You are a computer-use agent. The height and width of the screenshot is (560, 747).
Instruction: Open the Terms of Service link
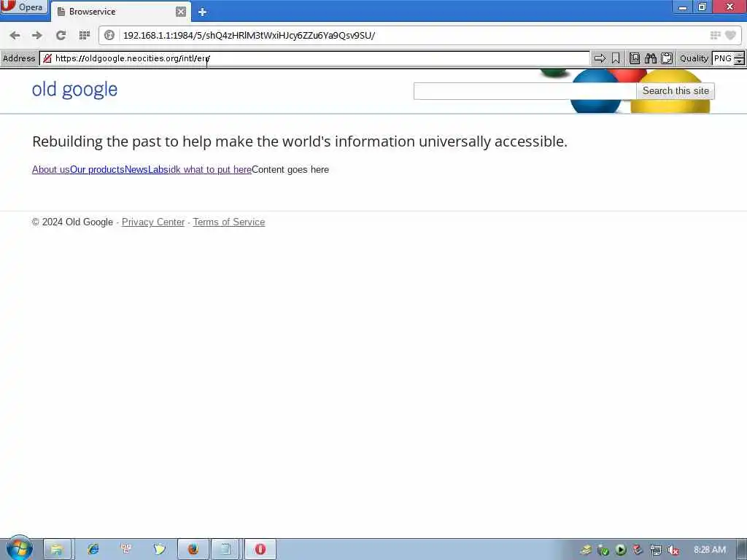pos(228,222)
